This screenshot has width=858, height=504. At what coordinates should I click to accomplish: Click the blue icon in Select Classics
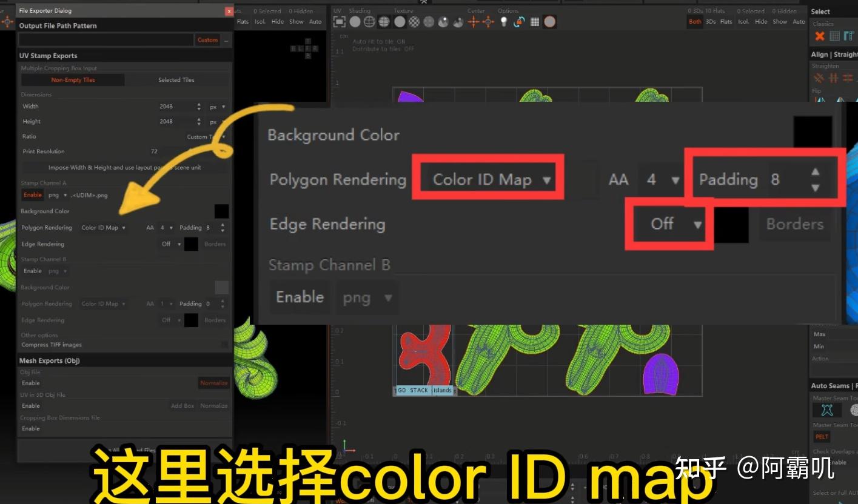(x=849, y=36)
